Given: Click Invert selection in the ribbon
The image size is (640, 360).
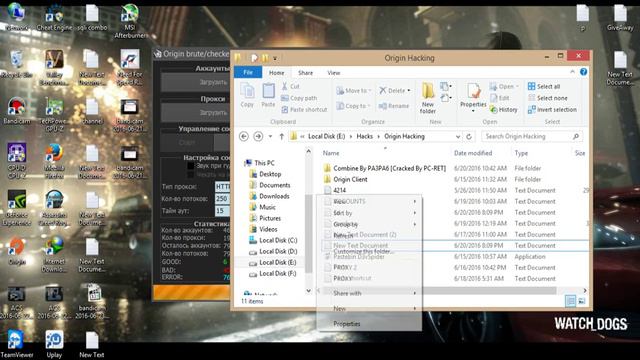Looking at the screenshot, I should pyautogui.click(x=553, y=109).
